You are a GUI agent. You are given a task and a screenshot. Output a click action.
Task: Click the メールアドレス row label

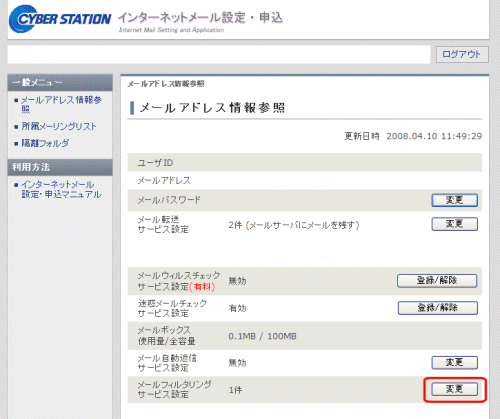click(x=164, y=180)
